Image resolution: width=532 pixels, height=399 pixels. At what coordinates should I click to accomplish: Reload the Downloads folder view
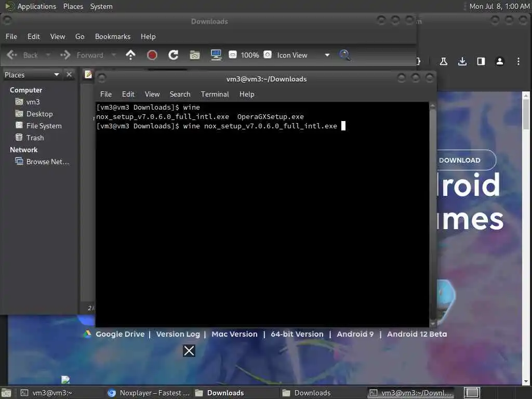pos(174,55)
